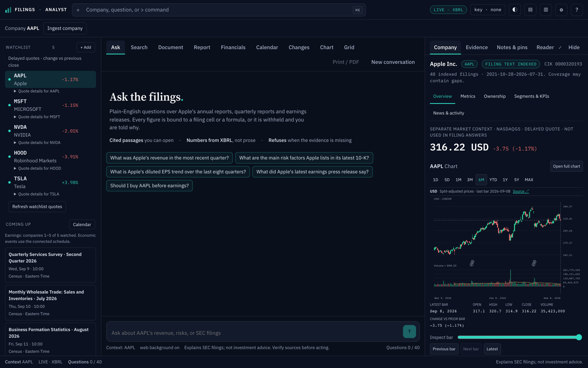Click the ⌘K shortcut badge

357,10
